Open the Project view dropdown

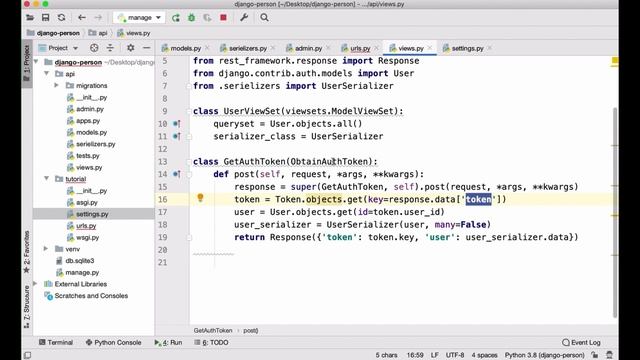click(58, 48)
